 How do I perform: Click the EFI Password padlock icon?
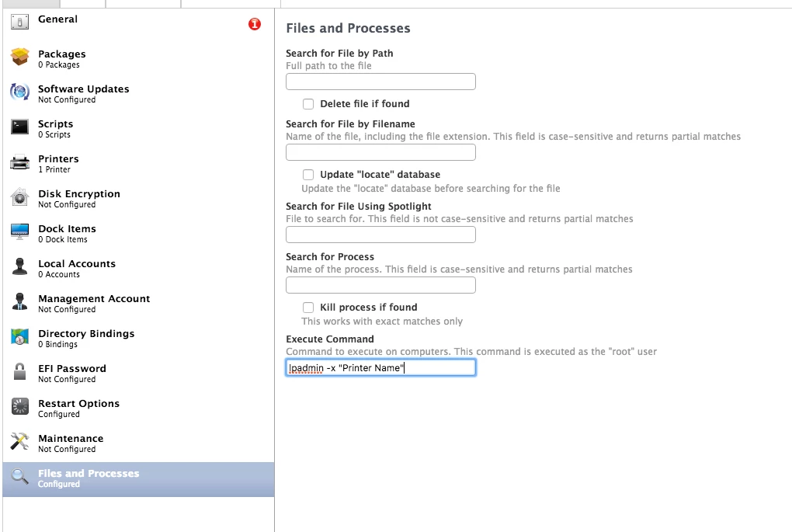(x=19, y=371)
